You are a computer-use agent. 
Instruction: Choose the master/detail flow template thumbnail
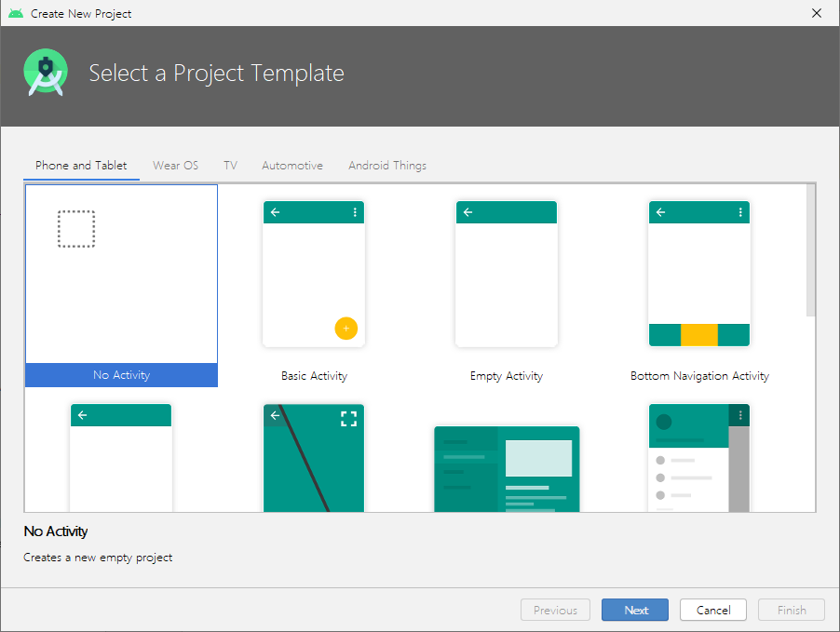(507, 469)
